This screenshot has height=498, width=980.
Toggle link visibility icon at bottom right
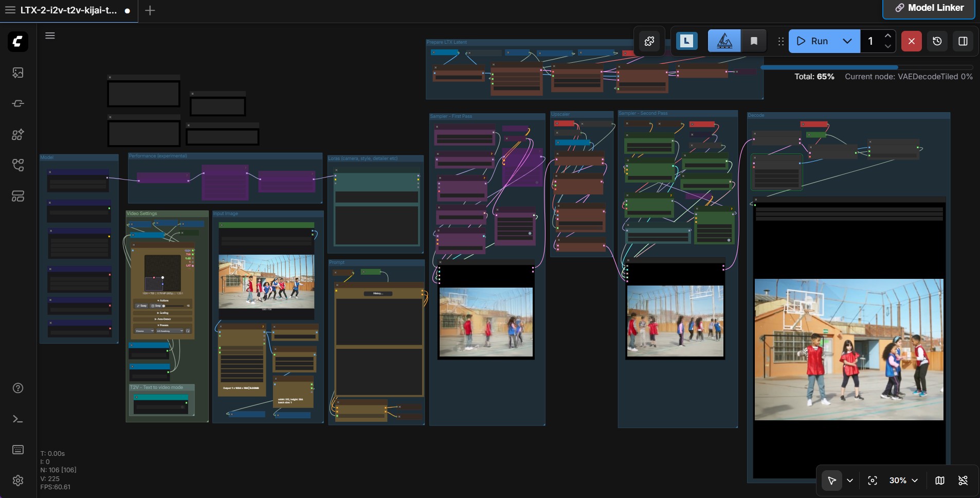[963, 481]
